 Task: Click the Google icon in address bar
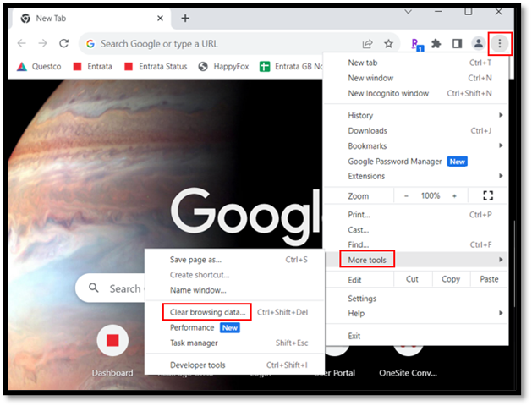[x=90, y=44]
